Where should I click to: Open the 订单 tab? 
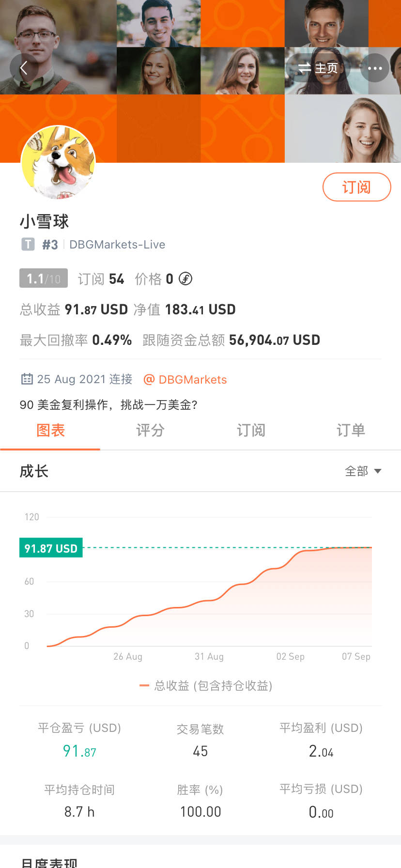point(351,430)
